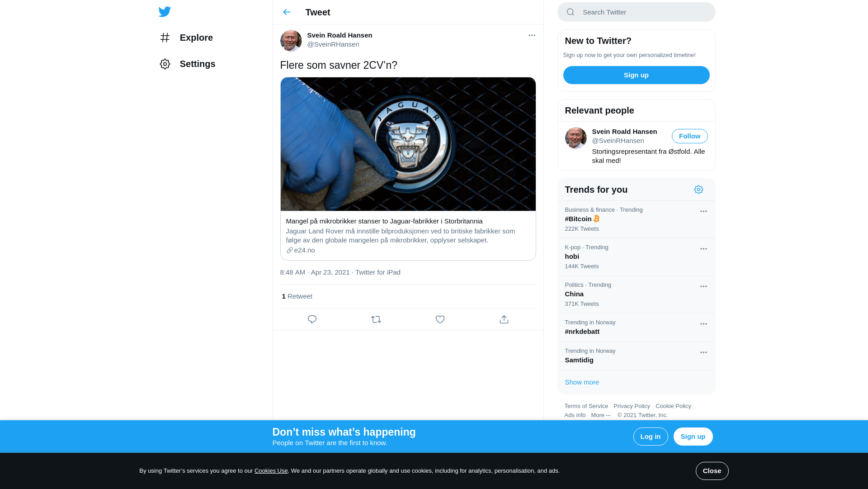The image size is (868, 489).
Task: Expand the More footer menu
Action: pos(601,415)
